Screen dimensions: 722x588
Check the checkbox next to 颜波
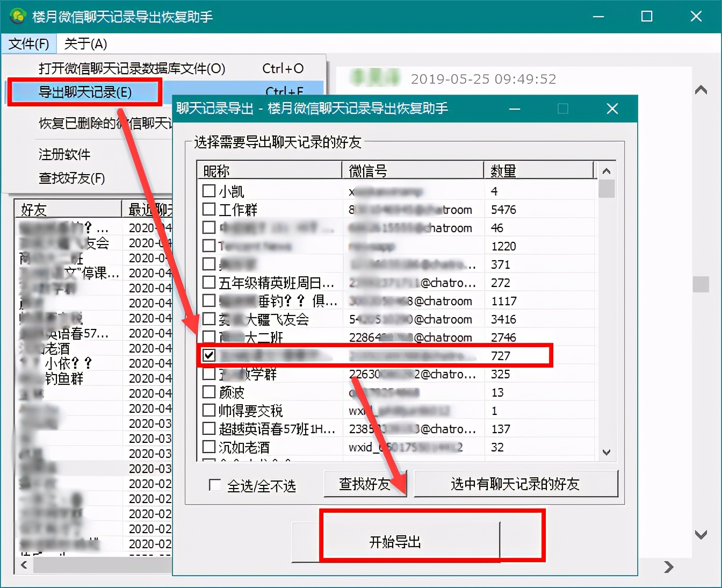(208, 392)
